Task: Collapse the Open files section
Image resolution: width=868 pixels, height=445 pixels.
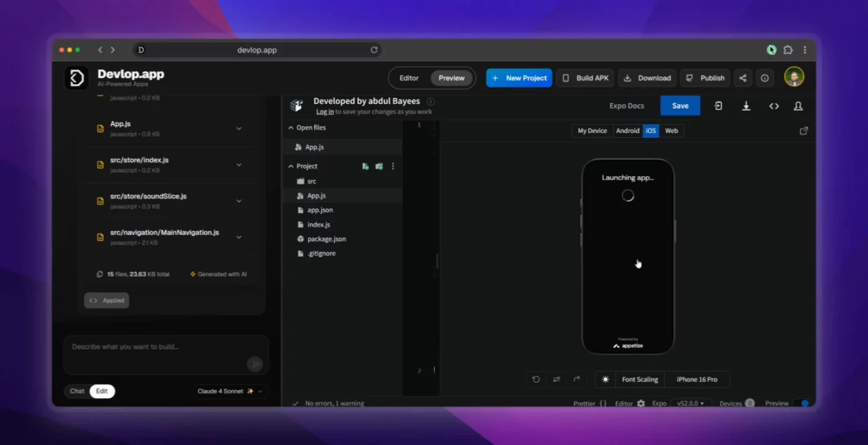Action: pos(291,128)
